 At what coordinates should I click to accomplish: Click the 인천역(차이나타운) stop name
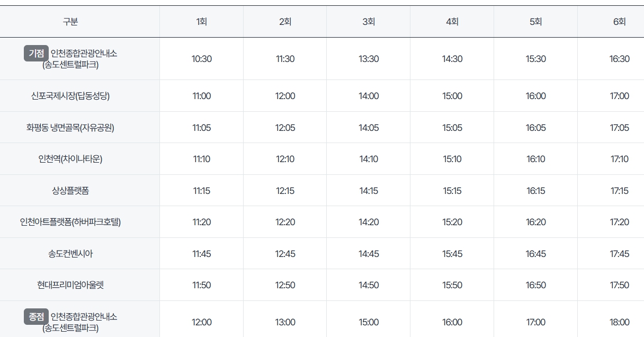pyautogui.click(x=70, y=159)
